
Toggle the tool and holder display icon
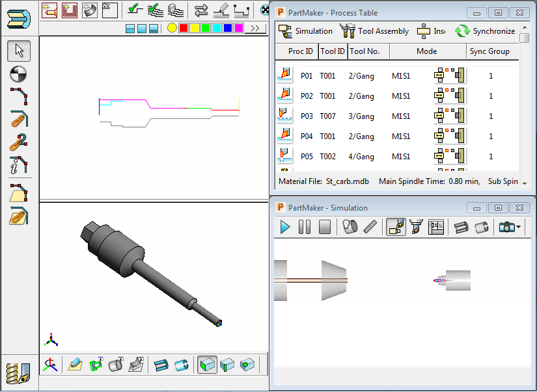[x=396, y=227]
